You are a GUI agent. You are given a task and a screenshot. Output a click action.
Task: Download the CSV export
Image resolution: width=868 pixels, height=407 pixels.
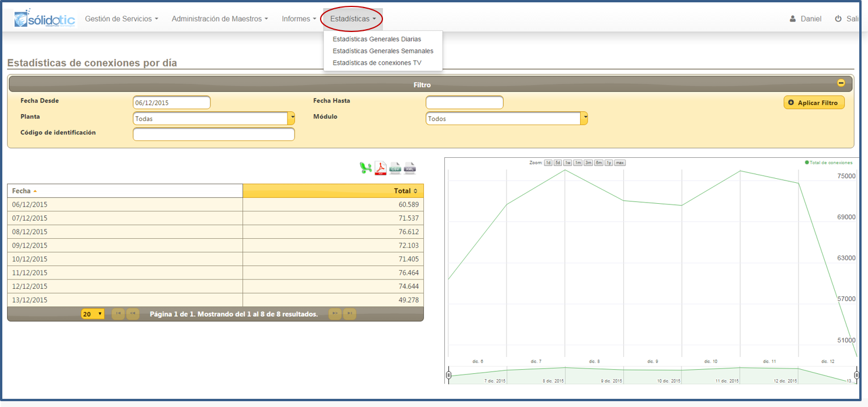click(395, 168)
